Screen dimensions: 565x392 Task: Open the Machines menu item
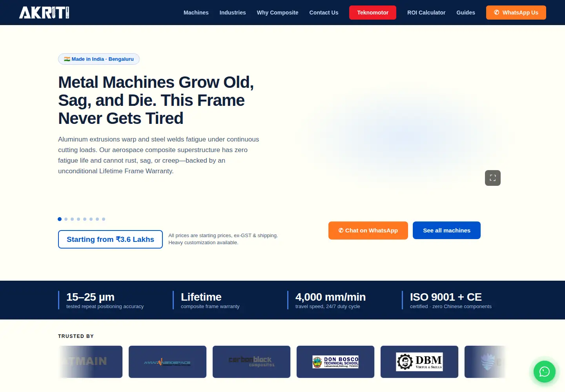196,13
